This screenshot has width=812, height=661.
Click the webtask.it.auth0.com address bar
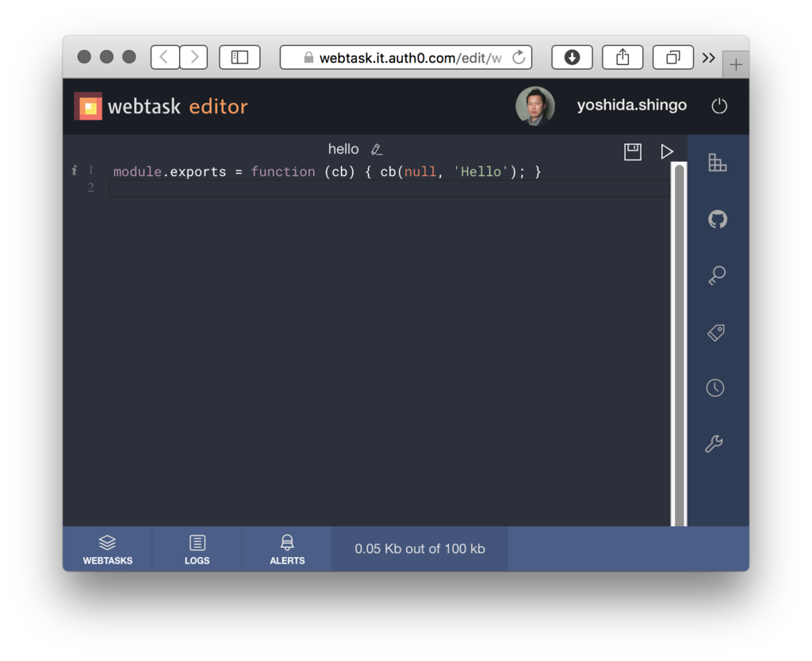(x=405, y=57)
